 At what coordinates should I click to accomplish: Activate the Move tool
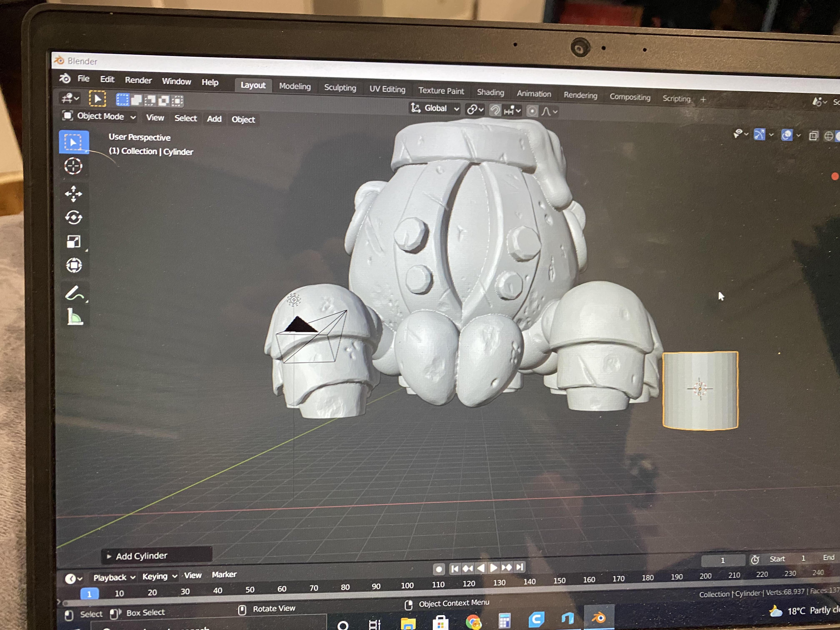point(73,194)
